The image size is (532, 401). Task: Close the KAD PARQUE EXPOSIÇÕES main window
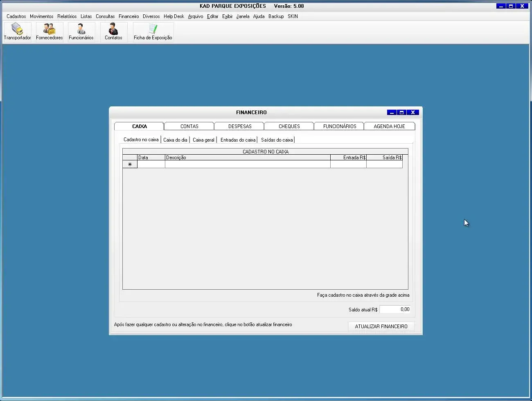pos(522,6)
